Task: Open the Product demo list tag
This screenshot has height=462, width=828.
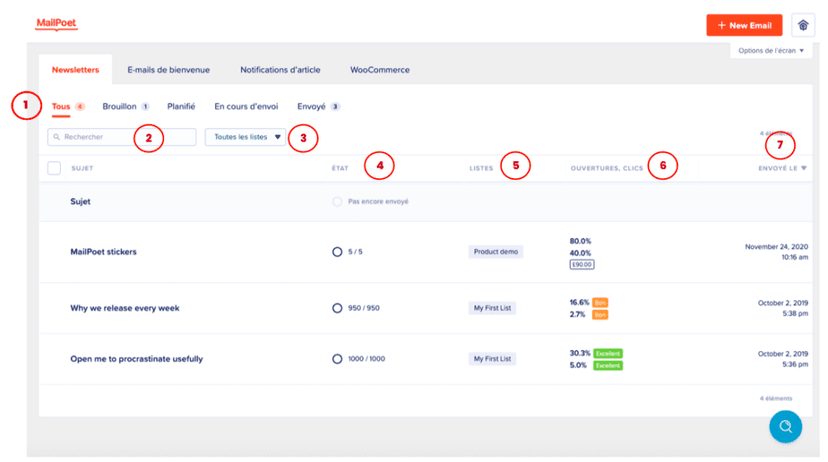Action: pyautogui.click(x=496, y=252)
